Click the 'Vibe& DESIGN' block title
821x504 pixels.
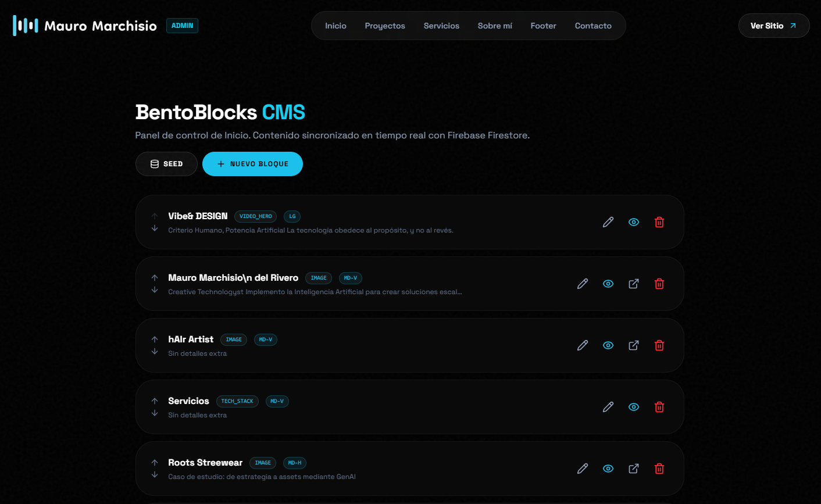click(x=198, y=216)
